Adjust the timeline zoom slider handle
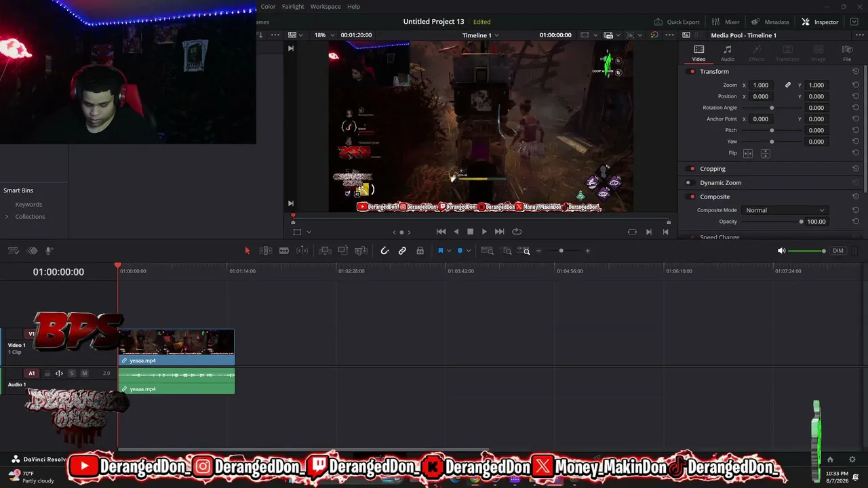This screenshot has height=488, width=868. pyautogui.click(x=561, y=251)
